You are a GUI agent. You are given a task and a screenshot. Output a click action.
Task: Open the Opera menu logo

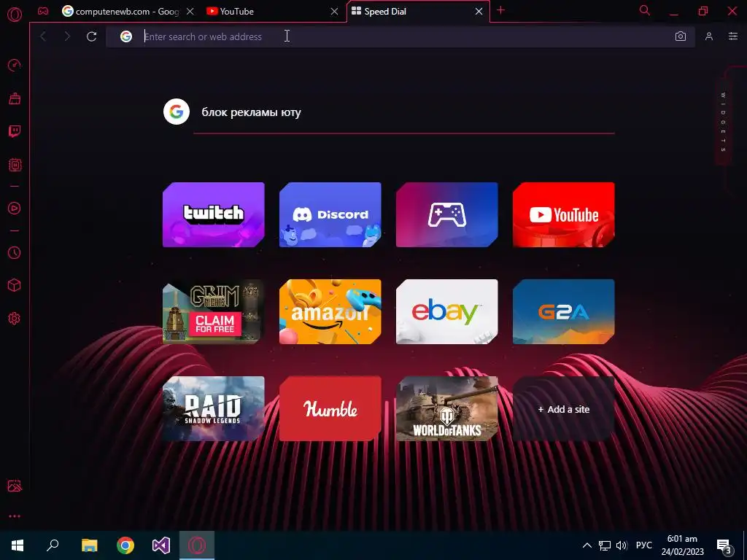15,15
